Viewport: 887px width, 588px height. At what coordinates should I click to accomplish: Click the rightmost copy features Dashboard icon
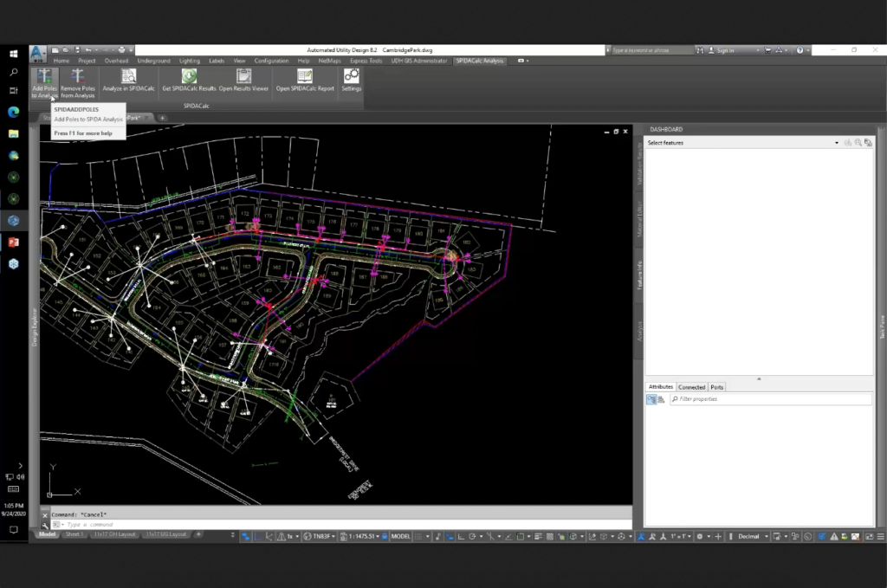(x=868, y=143)
